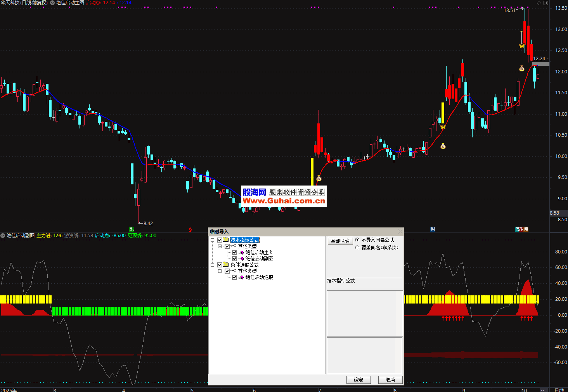Screen dimensions: 568x392
Task: Click the 全部取消 button
Action: (x=340, y=241)
